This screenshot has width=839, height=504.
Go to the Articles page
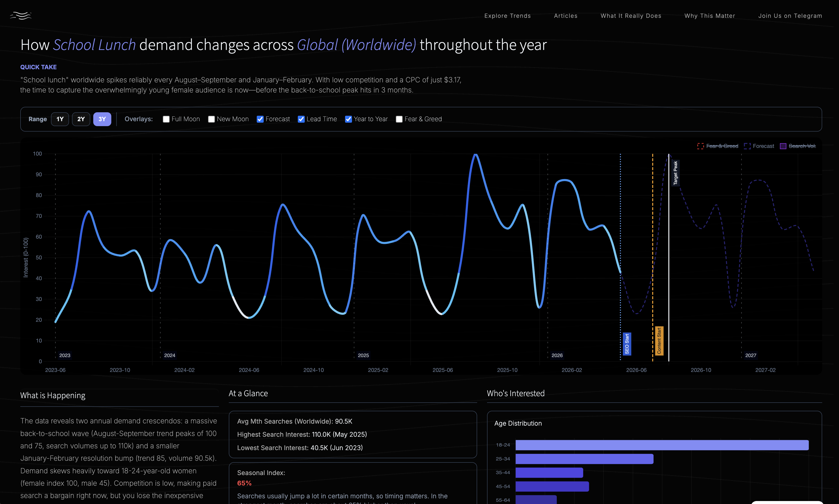566,16
